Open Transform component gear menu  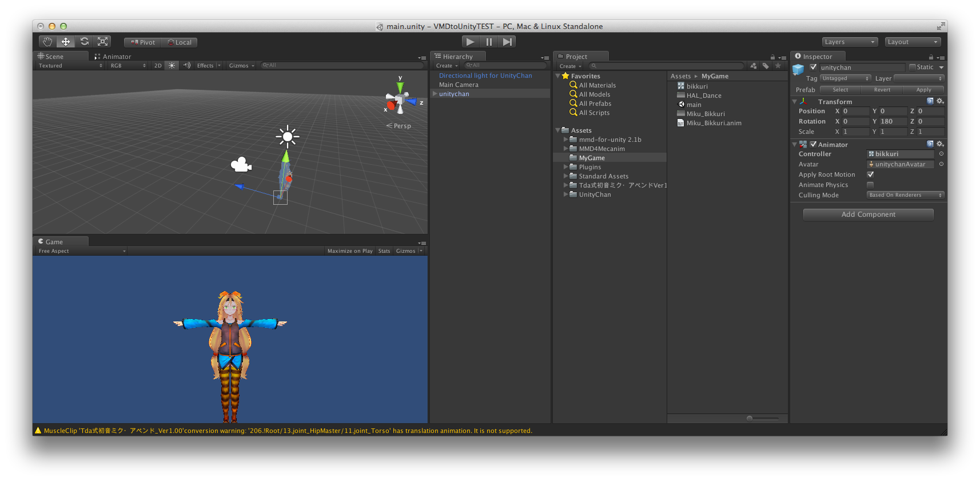pyautogui.click(x=940, y=101)
